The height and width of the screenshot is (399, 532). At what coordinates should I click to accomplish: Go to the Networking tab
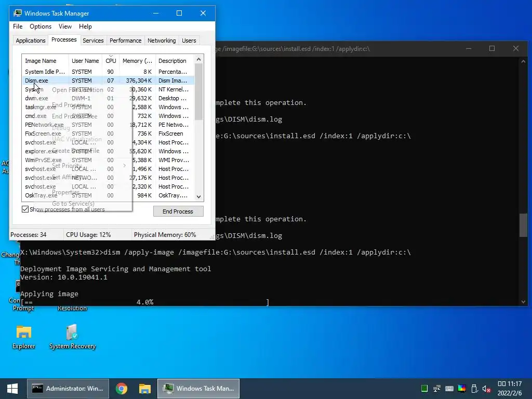[162, 41]
